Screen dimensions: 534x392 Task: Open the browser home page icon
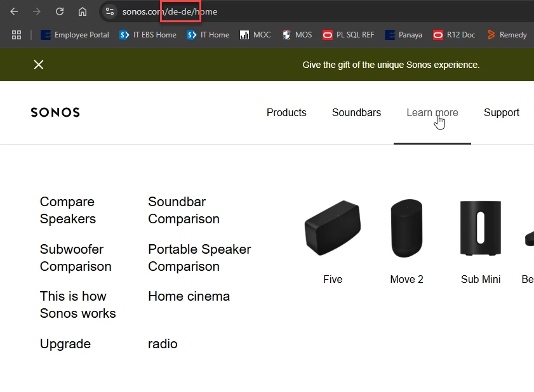click(83, 11)
